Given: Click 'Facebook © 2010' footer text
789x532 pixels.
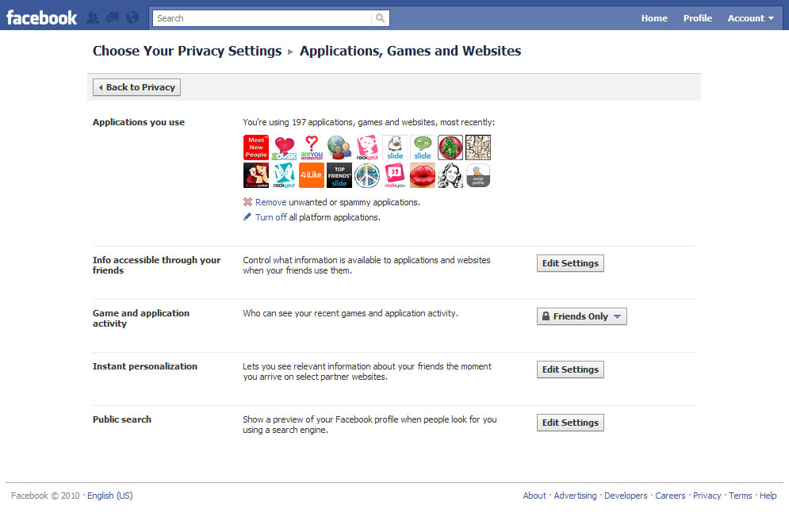Looking at the screenshot, I should [45, 496].
